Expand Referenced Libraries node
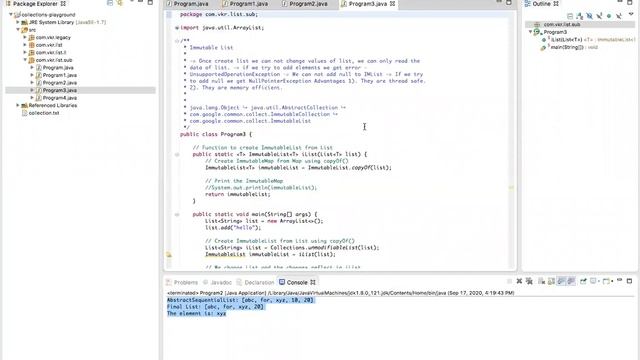Viewport: 640px width, 360px height. 18,105
